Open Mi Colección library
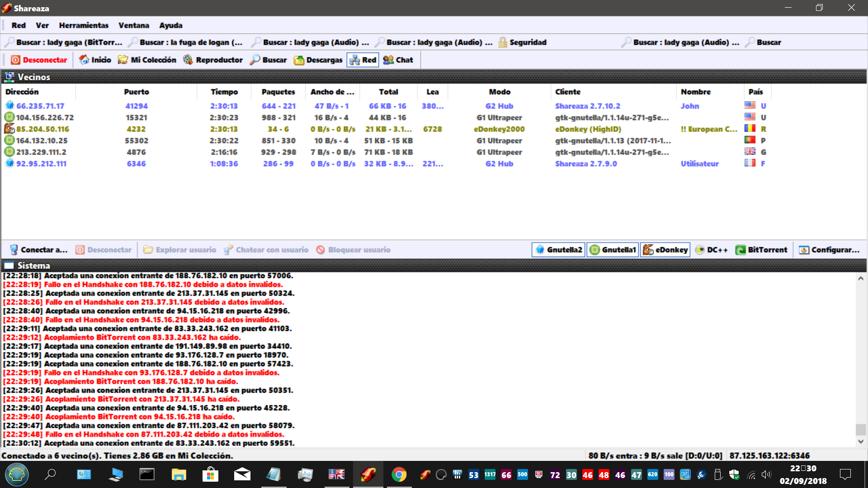This screenshot has height=488, width=868. pos(147,60)
